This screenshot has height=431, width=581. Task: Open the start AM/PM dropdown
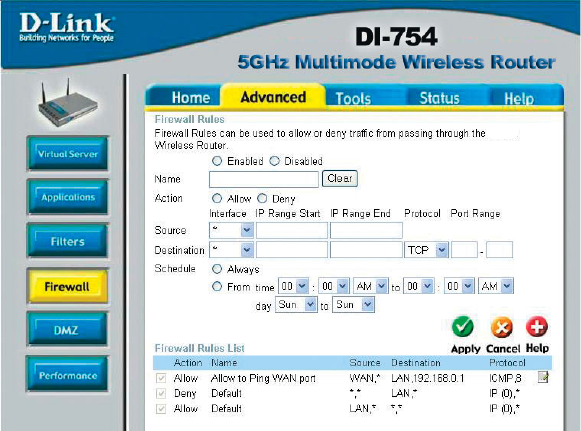pyautogui.click(x=371, y=286)
